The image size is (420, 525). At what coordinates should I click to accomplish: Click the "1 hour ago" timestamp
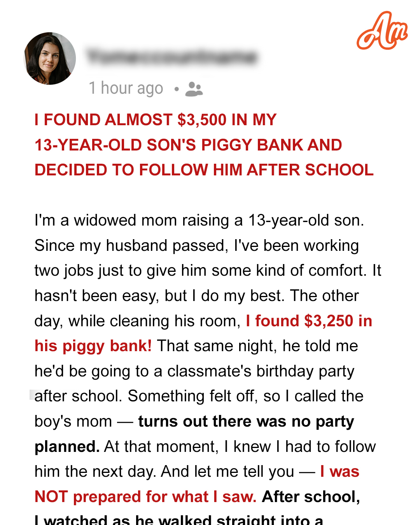coord(126,88)
